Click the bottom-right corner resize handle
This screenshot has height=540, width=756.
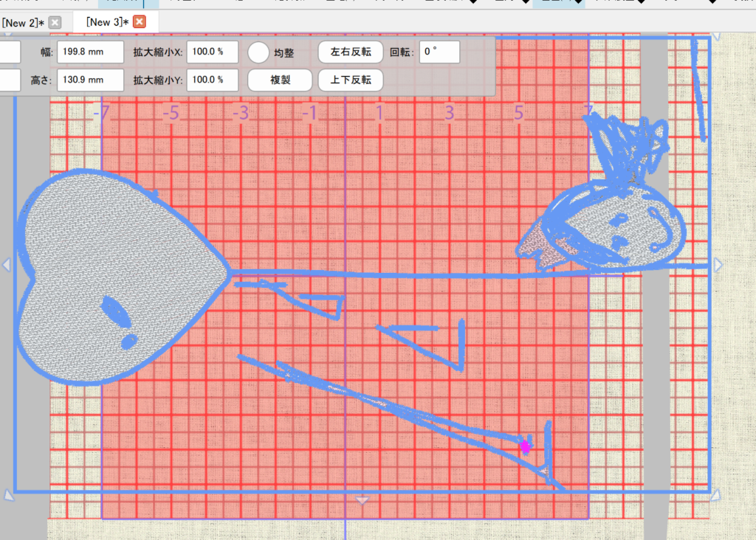(x=716, y=496)
